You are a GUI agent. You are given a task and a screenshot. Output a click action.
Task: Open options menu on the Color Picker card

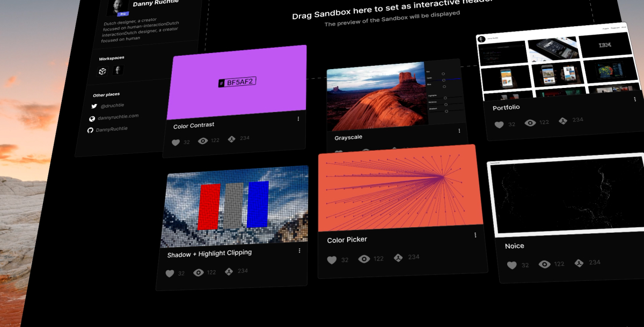(475, 235)
